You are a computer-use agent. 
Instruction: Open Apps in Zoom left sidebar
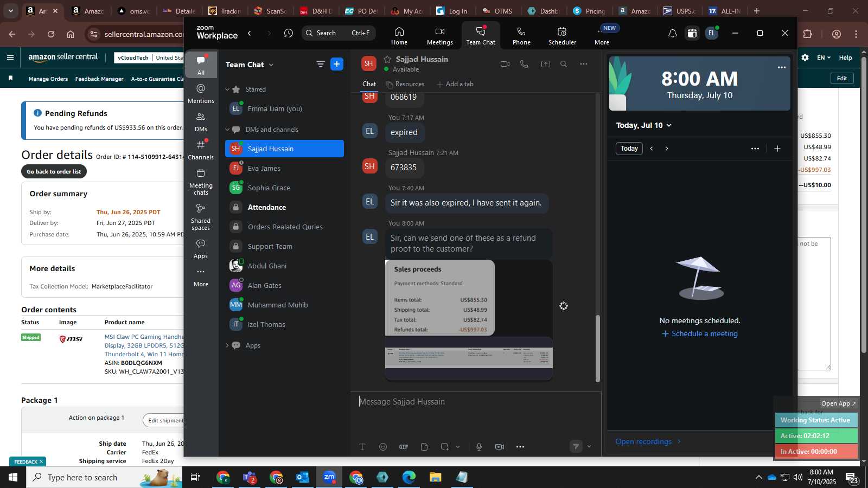pos(201,249)
